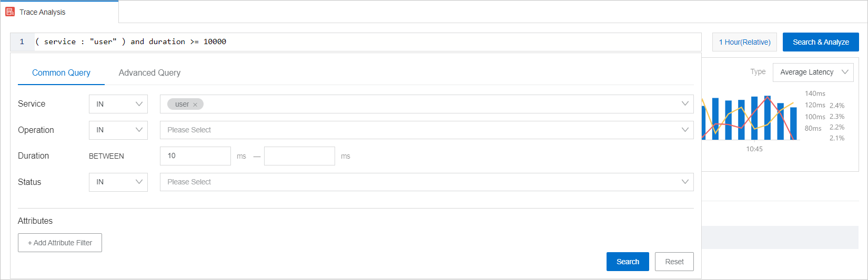Click the maximum duration input field
This screenshot has width=868, height=280.
tap(299, 156)
